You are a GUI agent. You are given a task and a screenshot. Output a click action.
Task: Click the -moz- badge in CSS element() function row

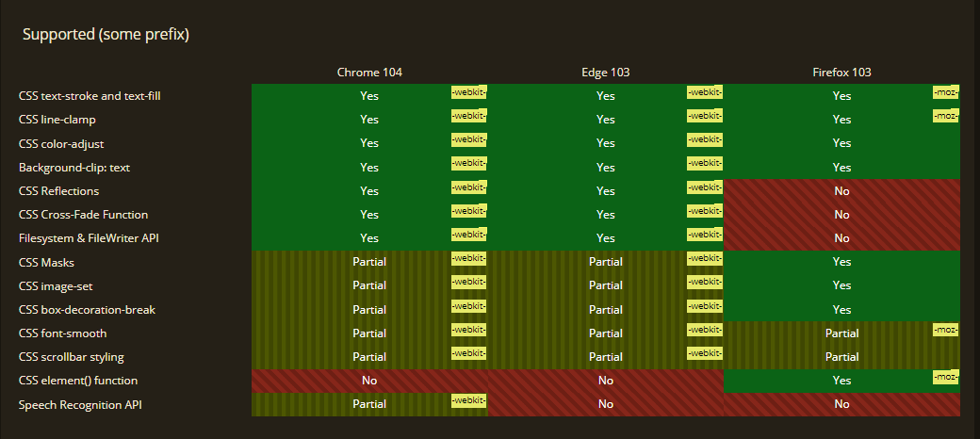click(946, 377)
